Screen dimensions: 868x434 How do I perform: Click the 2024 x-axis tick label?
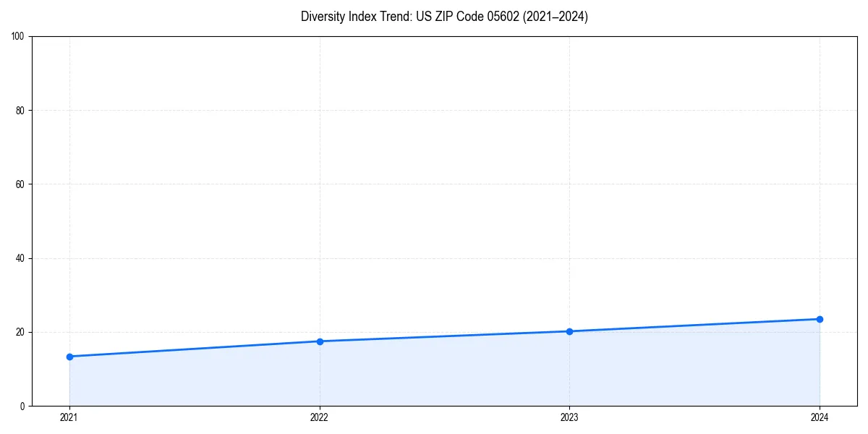[820, 417]
